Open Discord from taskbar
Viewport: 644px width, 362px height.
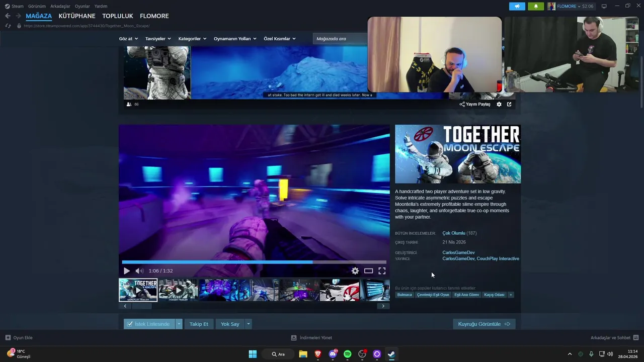pyautogui.click(x=333, y=354)
